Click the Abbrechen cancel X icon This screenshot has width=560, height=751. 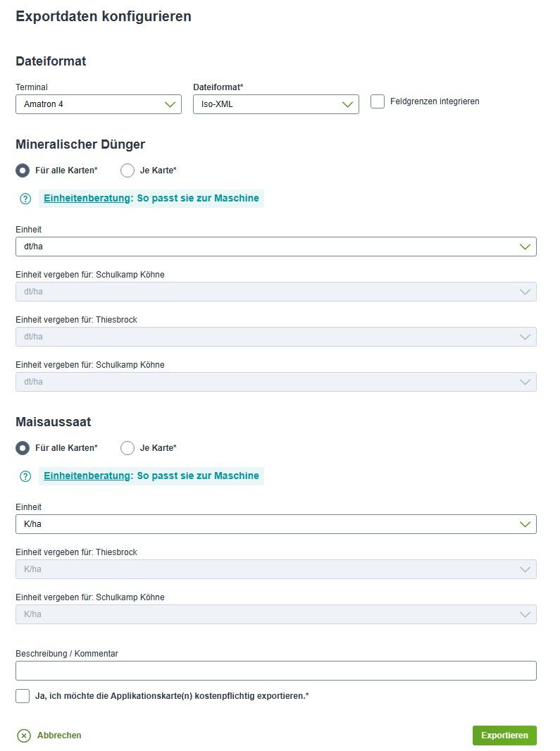coord(23,736)
